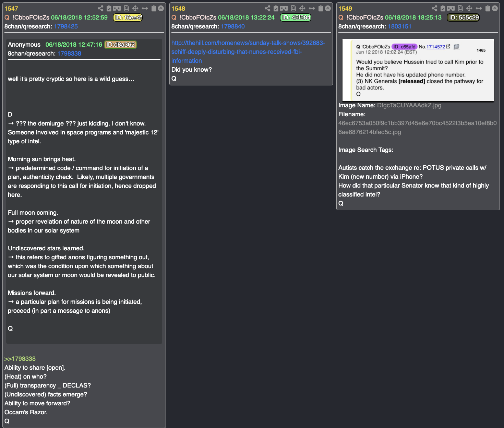504x428 pixels.
Task: Click the horizontal width arrows on post 1547
Action: point(145,8)
